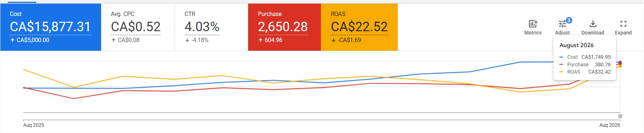Click the ROAS change -CA$1.69
The image size is (644, 133).
[349, 40]
